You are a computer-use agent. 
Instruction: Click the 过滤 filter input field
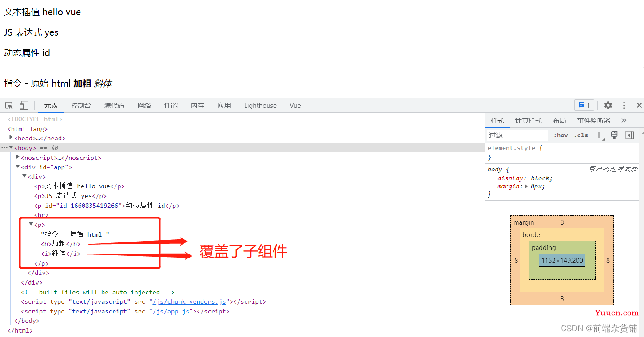[517, 135]
